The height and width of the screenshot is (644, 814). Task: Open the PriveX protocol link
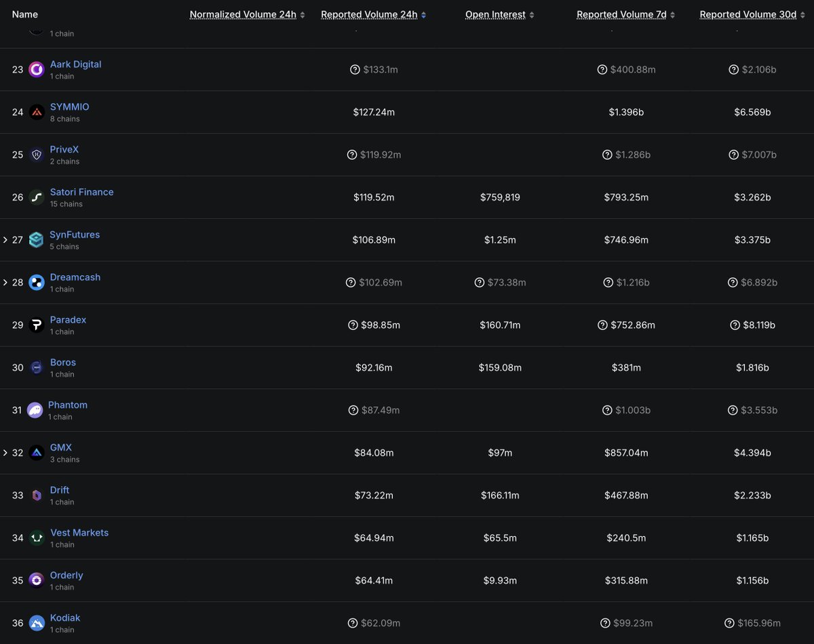[x=64, y=150]
